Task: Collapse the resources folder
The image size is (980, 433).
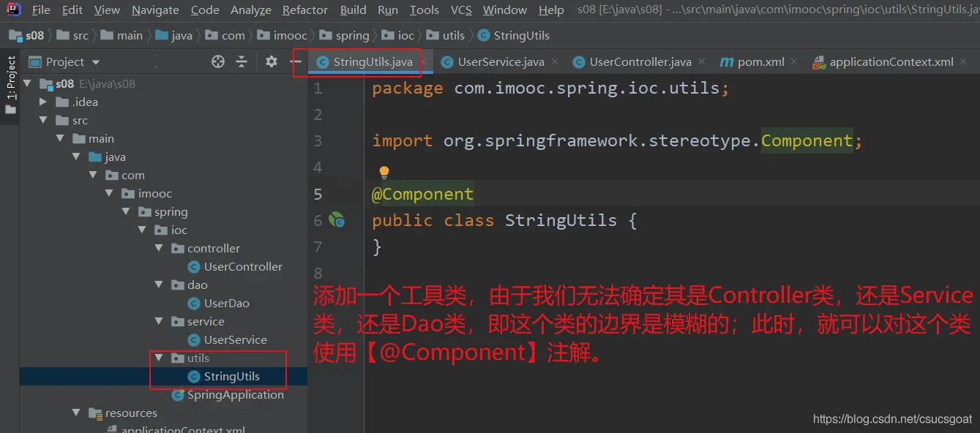Action: tap(76, 413)
